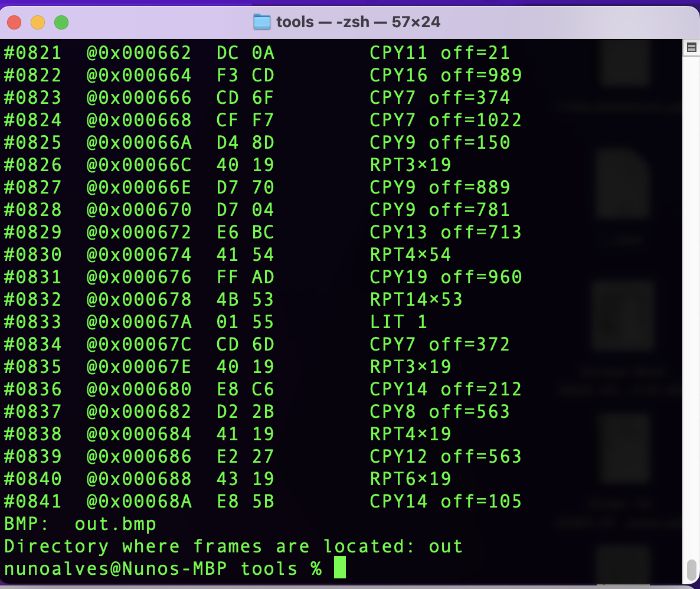Click 'Directory where frames are located: out' line
The image size is (700, 589).
pyautogui.click(x=233, y=546)
